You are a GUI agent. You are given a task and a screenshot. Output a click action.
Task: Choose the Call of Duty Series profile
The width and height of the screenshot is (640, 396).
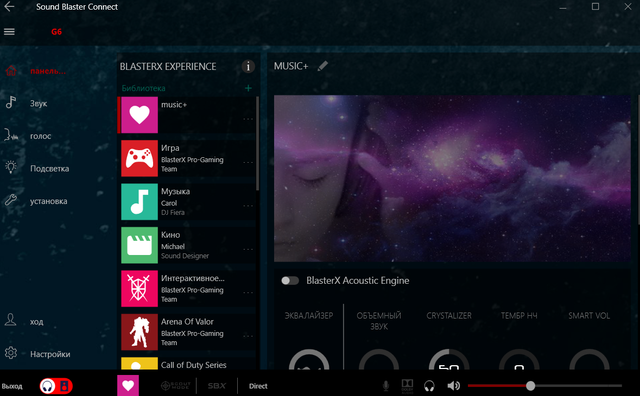[x=188, y=364]
